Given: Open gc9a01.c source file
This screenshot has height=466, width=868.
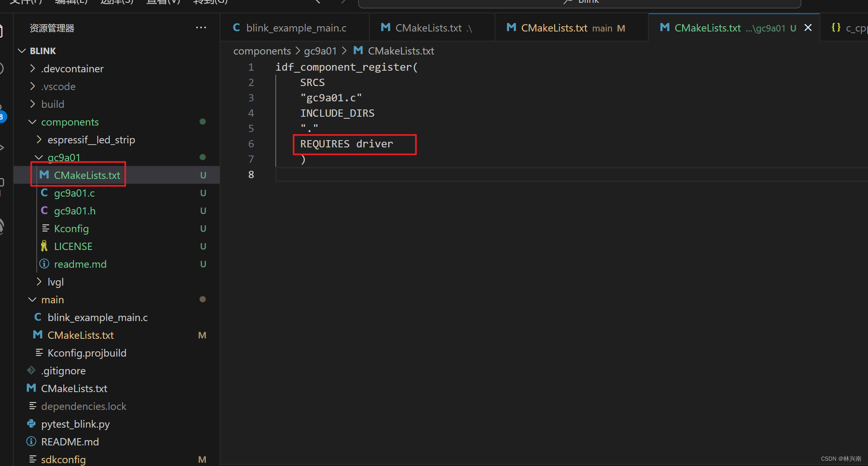Looking at the screenshot, I should 117,193.
